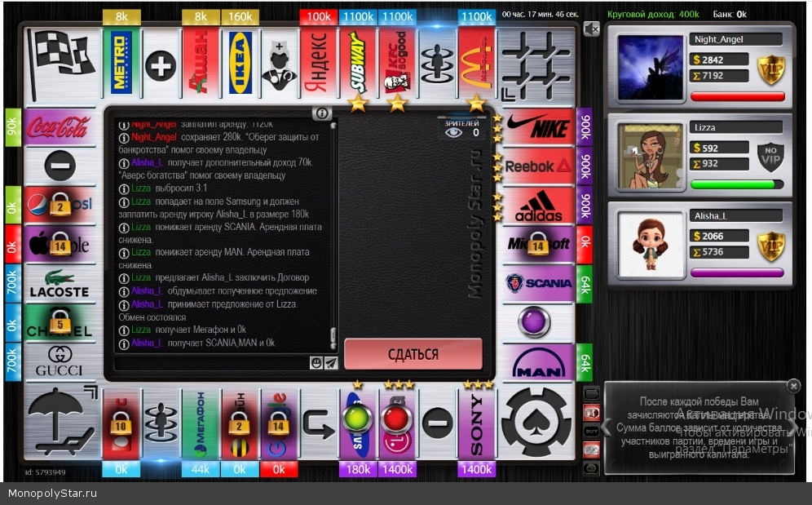Mute the game sound via speaker icon

point(591,29)
